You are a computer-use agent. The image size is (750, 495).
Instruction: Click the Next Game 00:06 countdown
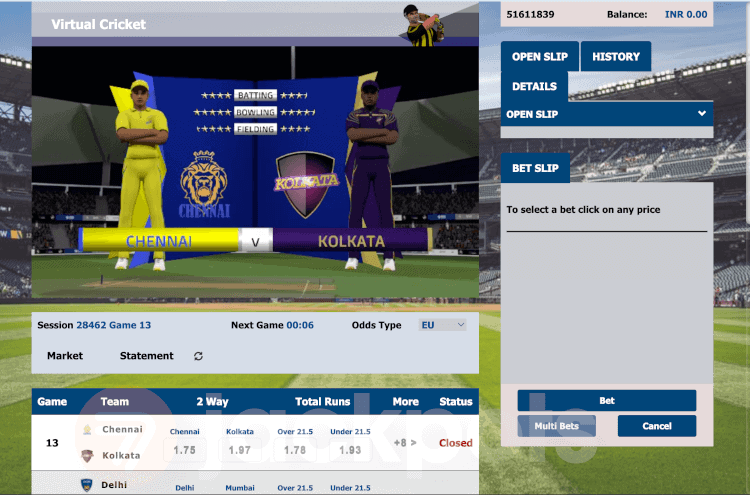(272, 325)
